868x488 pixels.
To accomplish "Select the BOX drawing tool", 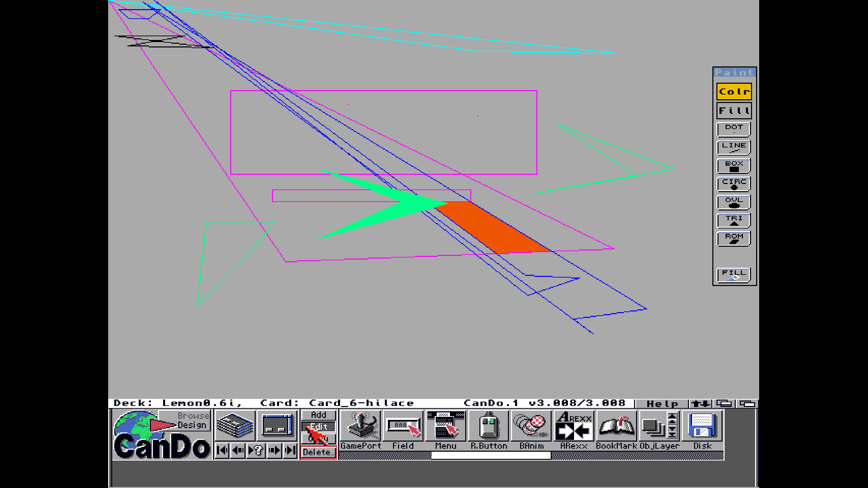I will [733, 165].
